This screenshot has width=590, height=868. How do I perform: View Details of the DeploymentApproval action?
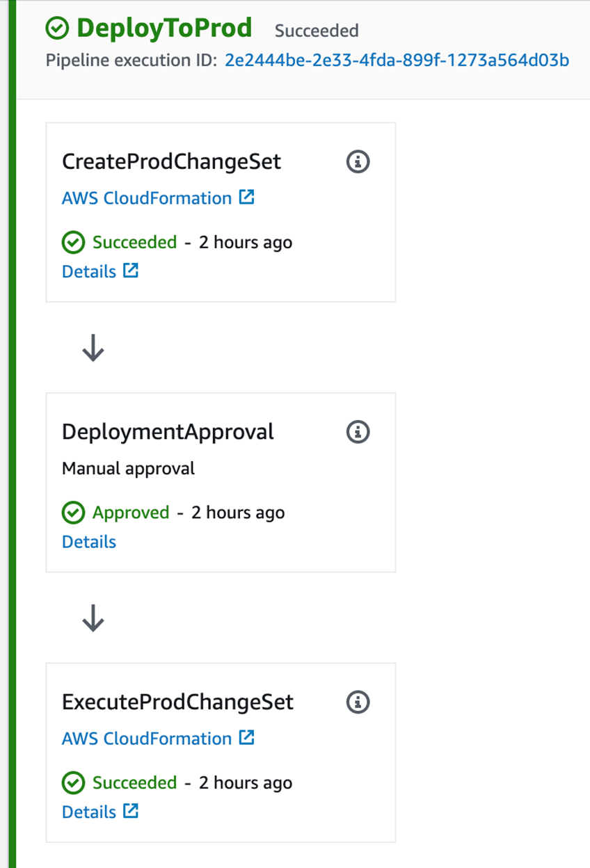[89, 542]
